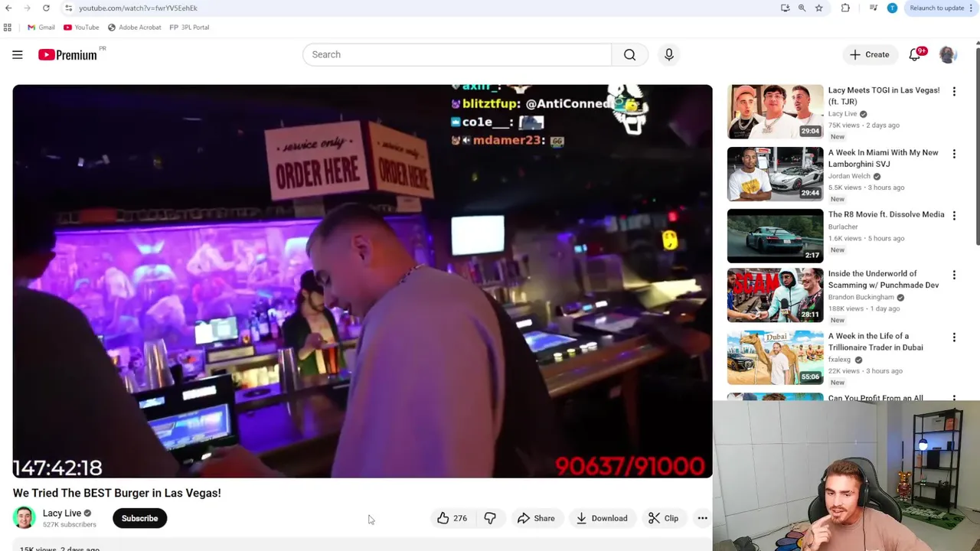Open the Adobe Acrobat bookmark
980x551 pixels.
[134, 28]
